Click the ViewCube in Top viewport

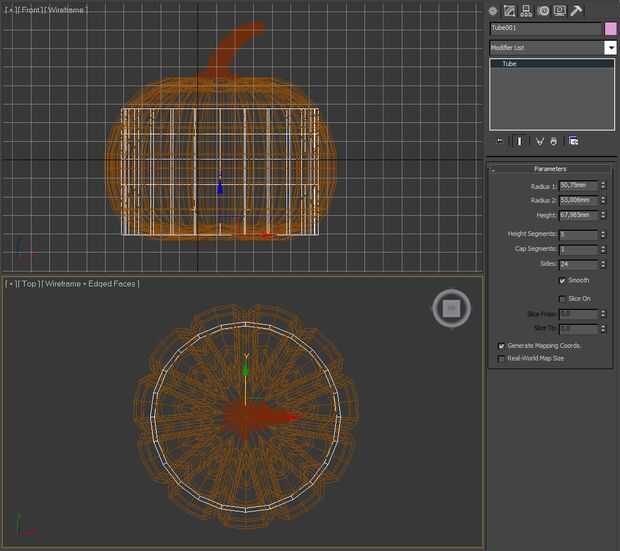[x=451, y=308]
